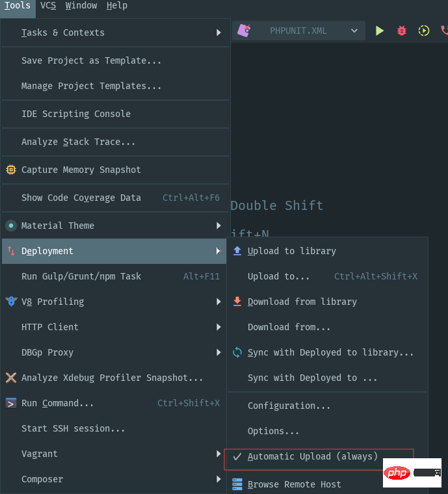This screenshot has height=494, width=448.
Task: Click the Browse Remote Host server icon
Action: (x=237, y=484)
